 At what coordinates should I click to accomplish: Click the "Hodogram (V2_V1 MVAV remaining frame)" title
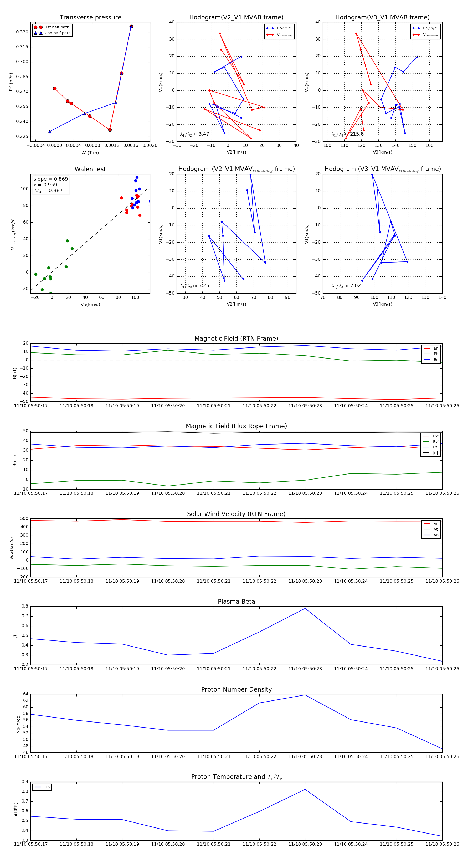236,169
